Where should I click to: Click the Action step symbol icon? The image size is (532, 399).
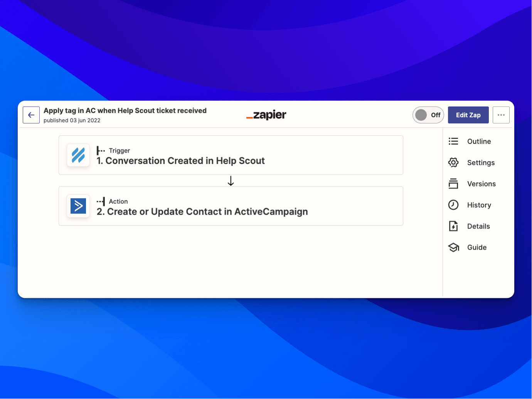pyautogui.click(x=101, y=201)
